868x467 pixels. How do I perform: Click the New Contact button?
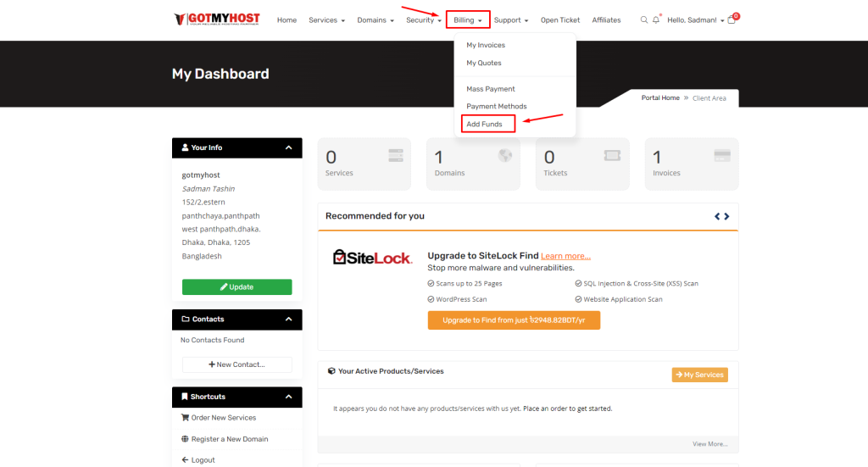[x=236, y=364]
